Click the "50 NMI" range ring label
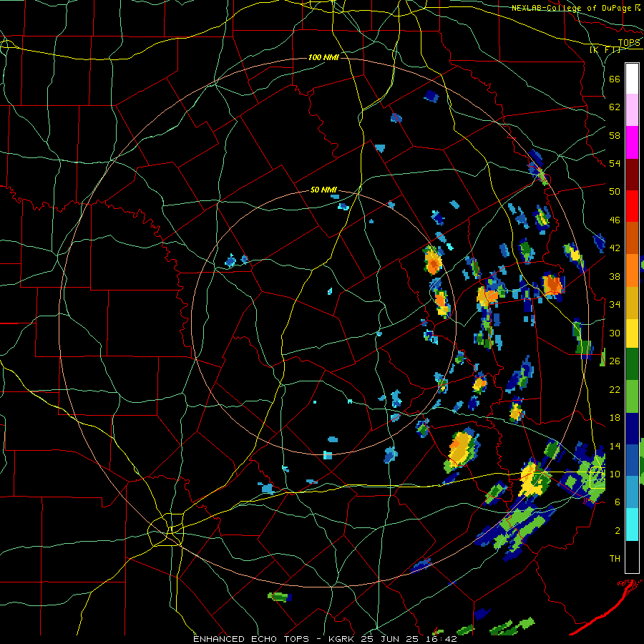This screenshot has height=644, width=644. pyautogui.click(x=323, y=190)
